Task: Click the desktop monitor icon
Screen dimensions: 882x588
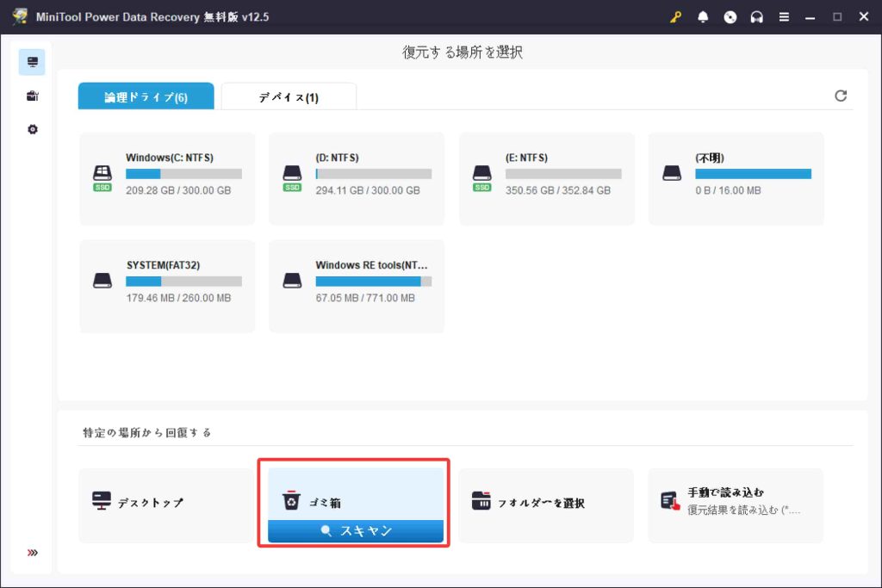Action: click(x=102, y=500)
